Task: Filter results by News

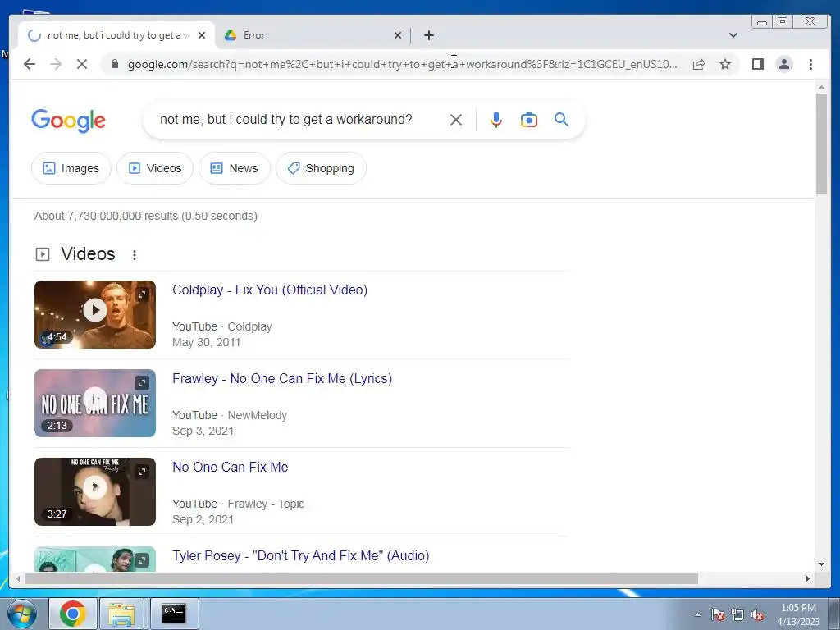Action: [234, 168]
